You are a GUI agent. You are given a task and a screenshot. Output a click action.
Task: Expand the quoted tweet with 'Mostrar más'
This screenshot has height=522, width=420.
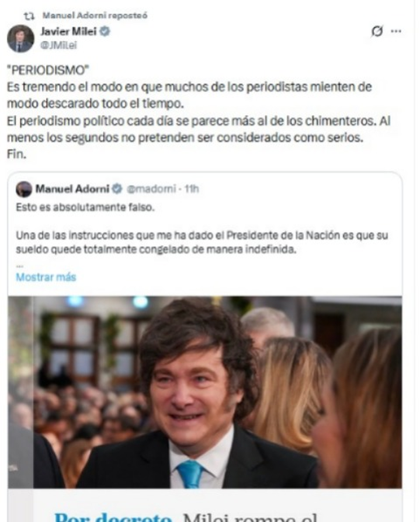coord(46,277)
